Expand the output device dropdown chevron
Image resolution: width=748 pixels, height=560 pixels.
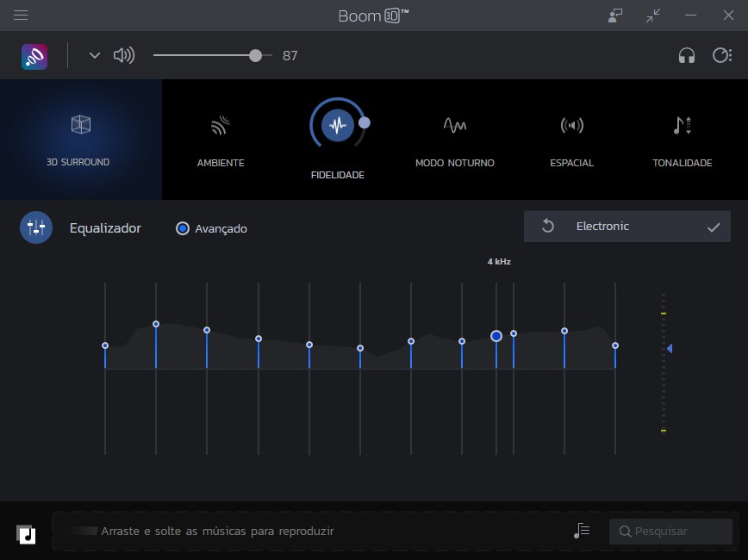pos(95,55)
